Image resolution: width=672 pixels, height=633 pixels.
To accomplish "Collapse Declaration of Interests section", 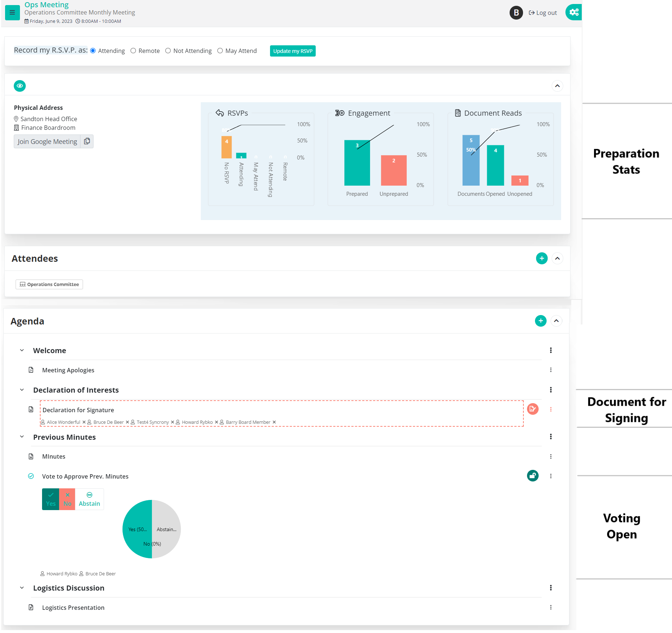I will [22, 390].
